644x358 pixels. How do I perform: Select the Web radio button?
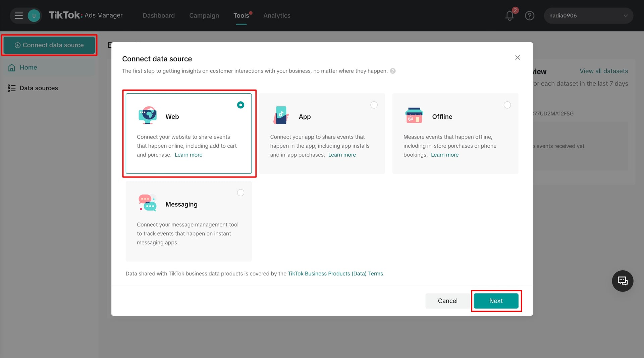240,105
